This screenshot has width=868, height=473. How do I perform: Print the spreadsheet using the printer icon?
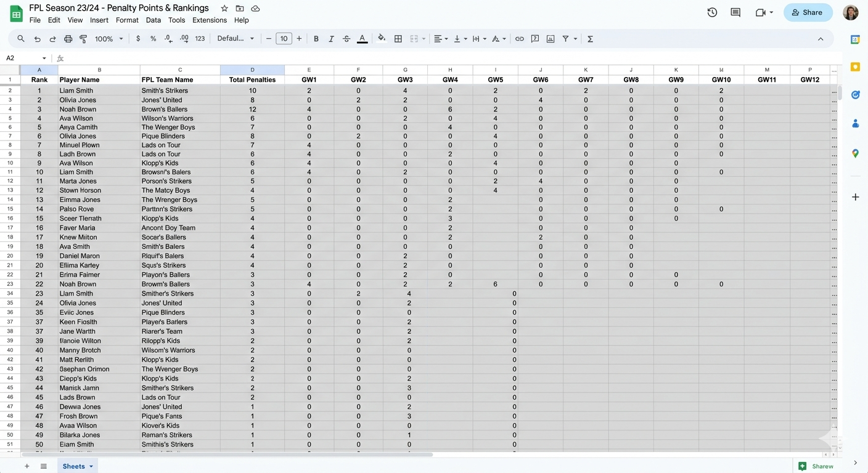[68, 39]
